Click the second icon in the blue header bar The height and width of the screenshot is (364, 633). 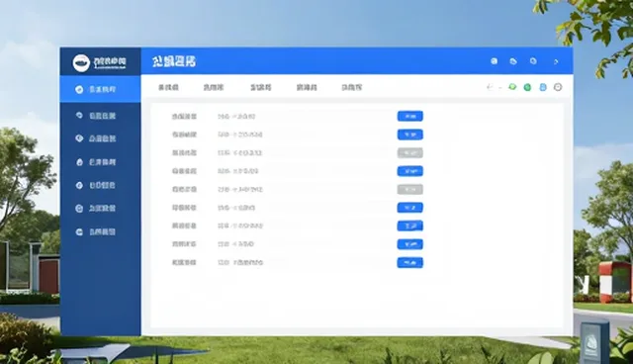tap(513, 61)
